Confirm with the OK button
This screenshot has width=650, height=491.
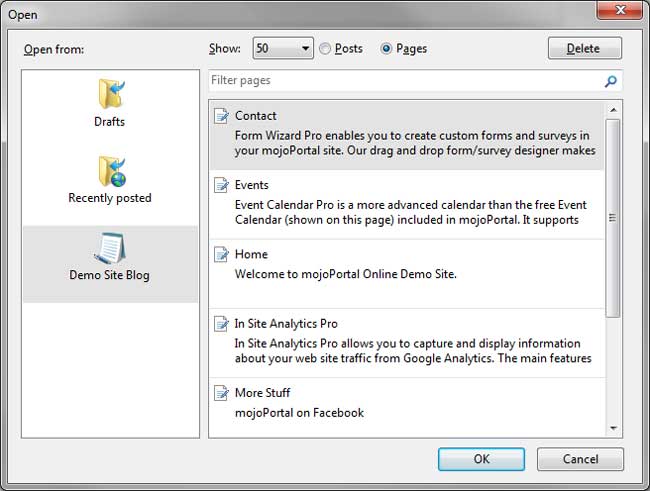click(481, 459)
